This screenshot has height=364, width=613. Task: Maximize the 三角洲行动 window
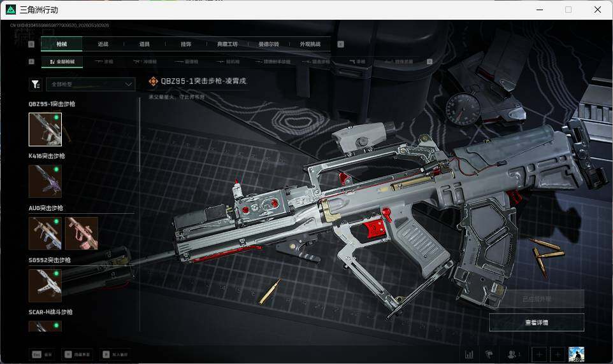[568, 10]
